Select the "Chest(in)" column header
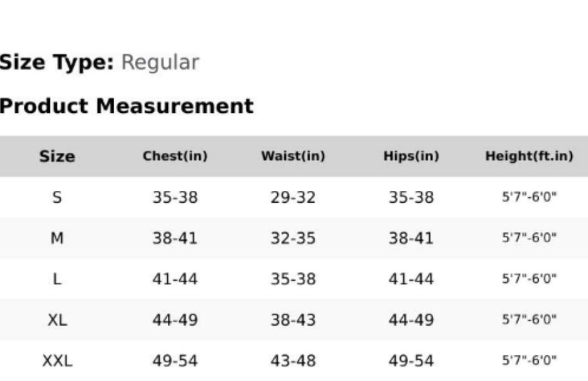The height and width of the screenshot is (381, 588). [175, 157]
